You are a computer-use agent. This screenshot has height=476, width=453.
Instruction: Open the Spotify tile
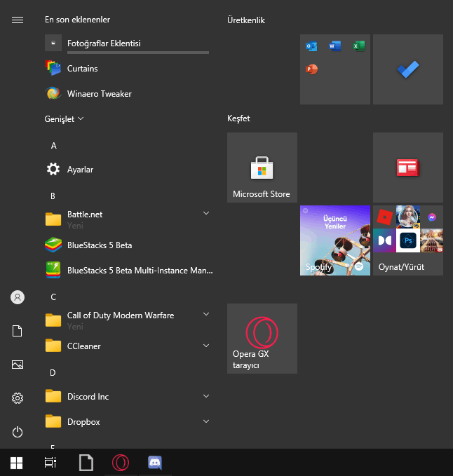coord(335,240)
